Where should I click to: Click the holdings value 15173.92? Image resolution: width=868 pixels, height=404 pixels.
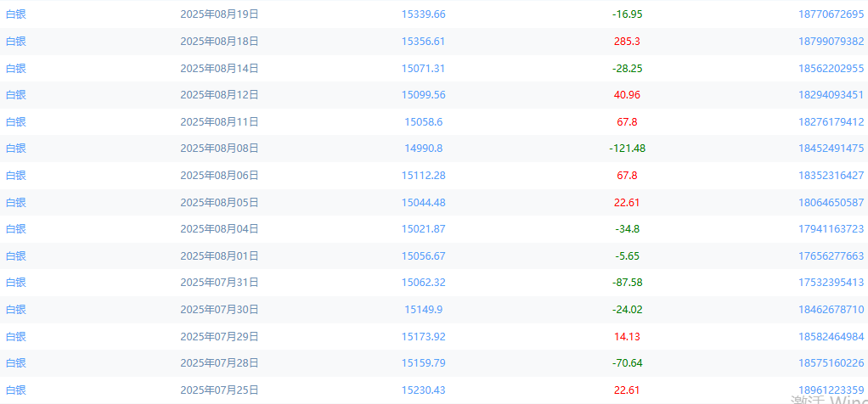coord(424,336)
